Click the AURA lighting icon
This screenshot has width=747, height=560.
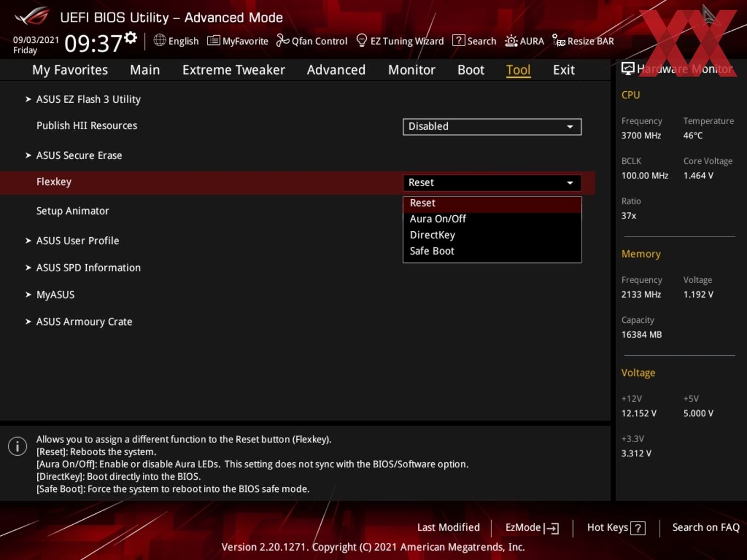point(511,41)
